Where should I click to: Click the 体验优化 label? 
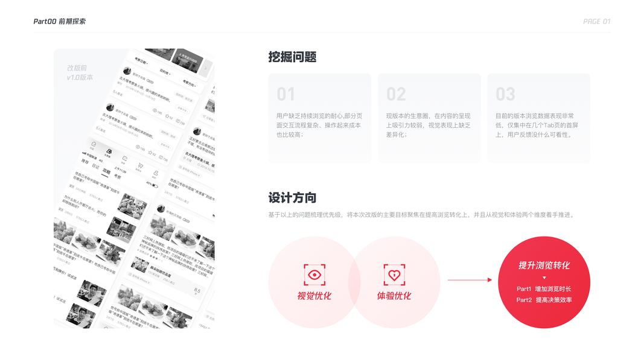tap(394, 296)
